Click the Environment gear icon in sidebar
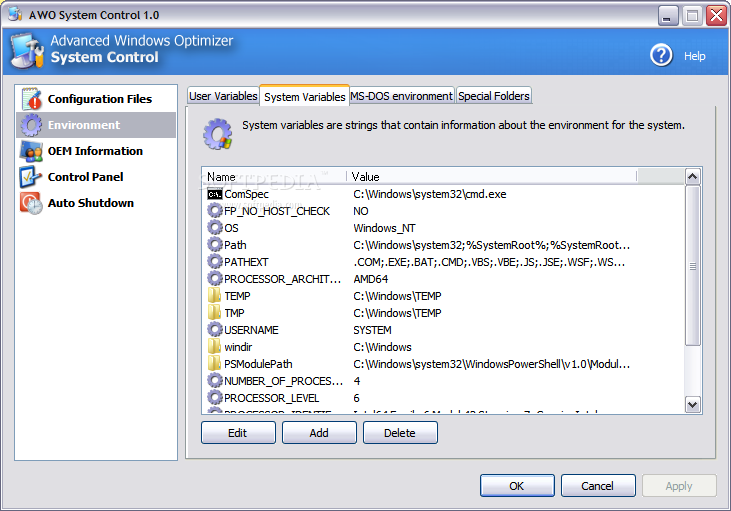This screenshot has width=731, height=511. [x=31, y=125]
